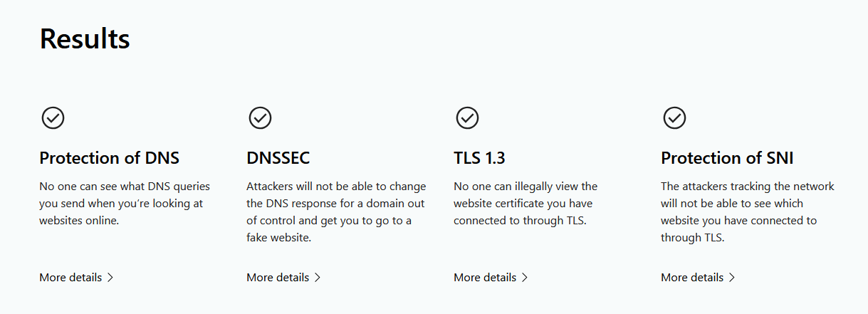Click chevron arrow beside Protection of SNI details
Screen dimensions: 868x314
pyautogui.click(x=732, y=278)
